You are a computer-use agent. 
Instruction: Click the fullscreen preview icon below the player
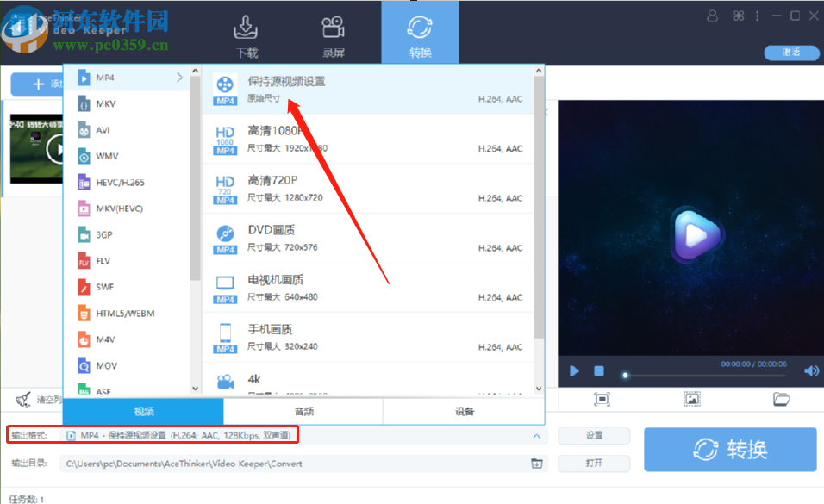pyautogui.click(x=602, y=399)
